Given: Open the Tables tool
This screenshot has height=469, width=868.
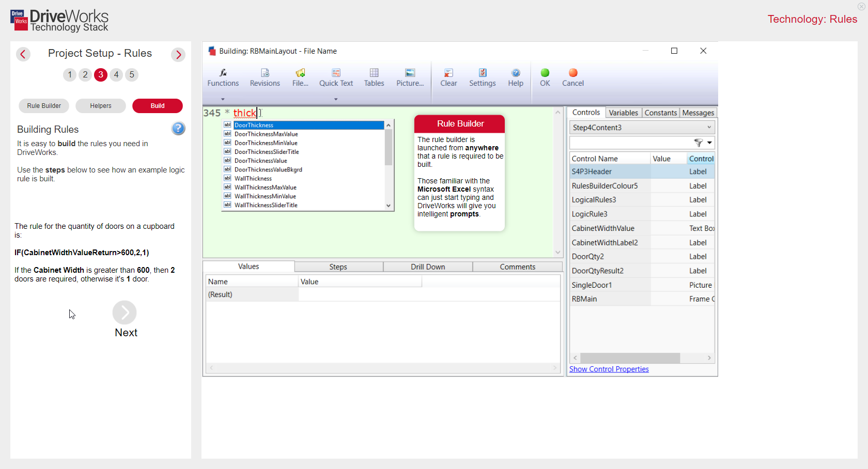Looking at the screenshot, I should point(374,77).
